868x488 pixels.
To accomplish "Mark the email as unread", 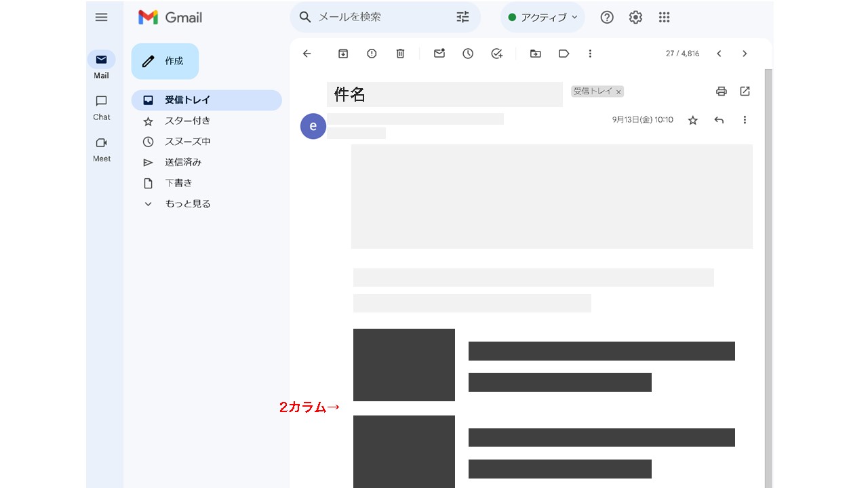I will (439, 54).
